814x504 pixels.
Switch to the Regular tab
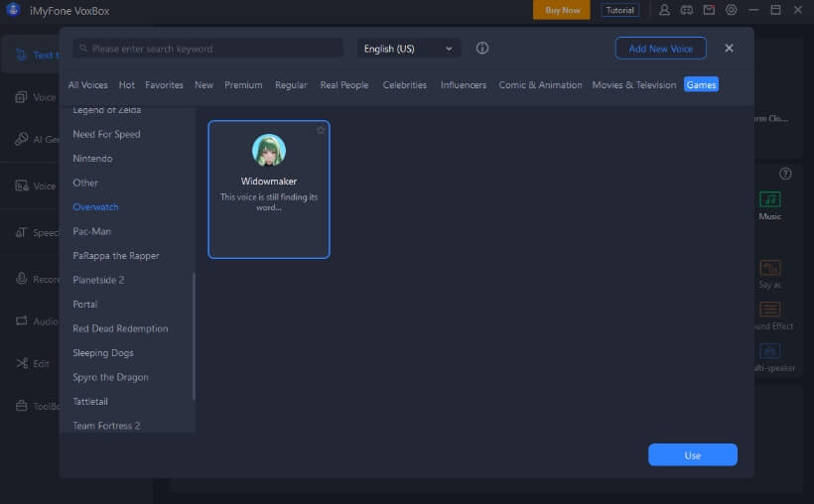tap(291, 84)
